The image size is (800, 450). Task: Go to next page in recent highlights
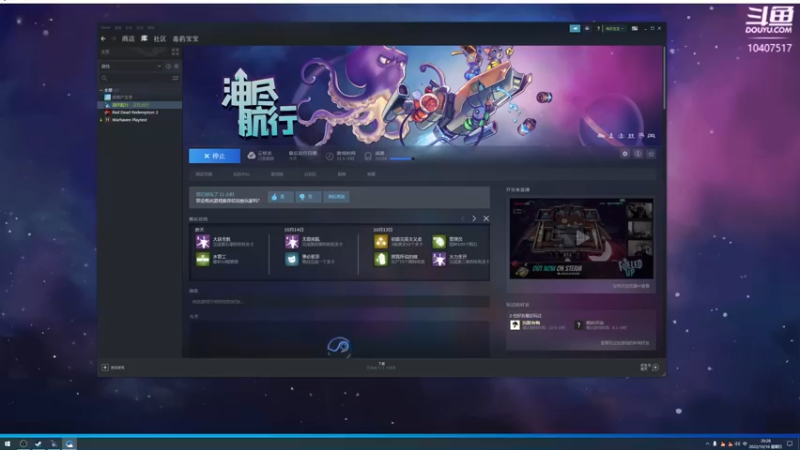474,218
